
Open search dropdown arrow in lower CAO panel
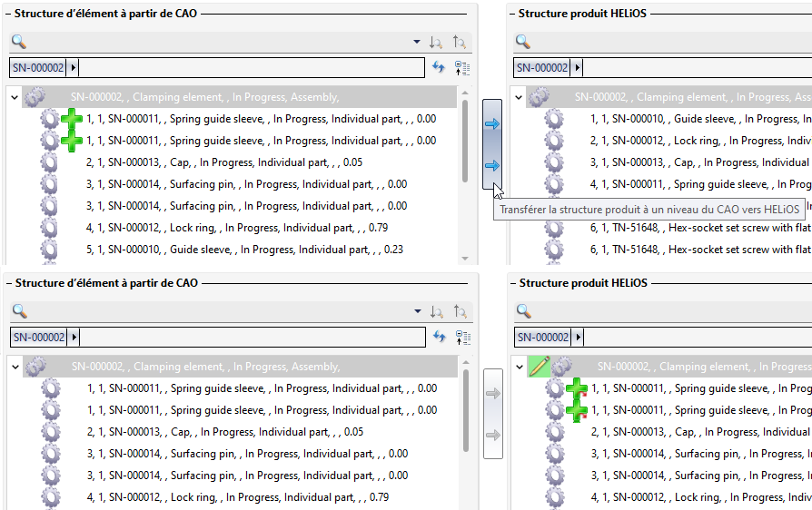pos(418,311)
